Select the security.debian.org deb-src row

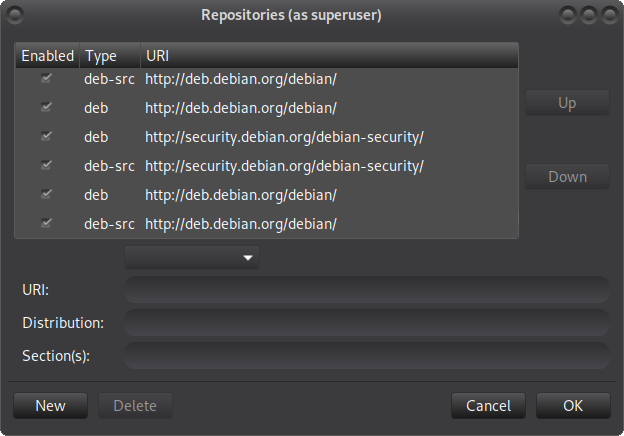tap(267, 166)
